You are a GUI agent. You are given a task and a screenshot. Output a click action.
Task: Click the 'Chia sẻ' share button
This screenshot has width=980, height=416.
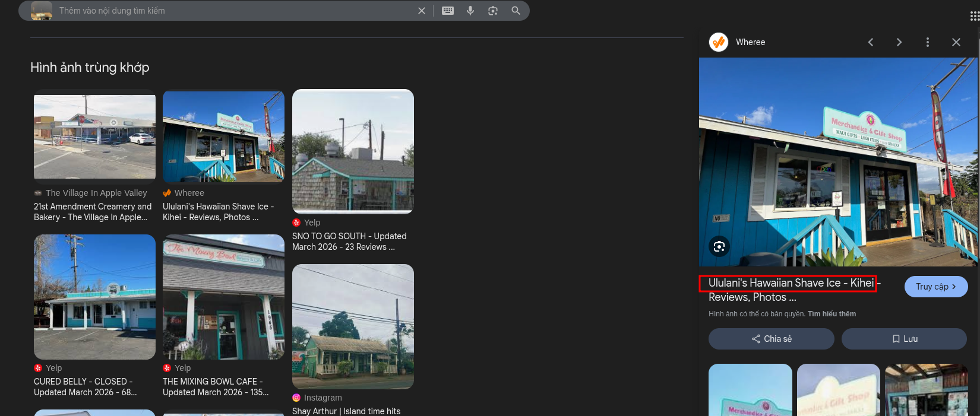pyautogui.click(x=772, y=339)
